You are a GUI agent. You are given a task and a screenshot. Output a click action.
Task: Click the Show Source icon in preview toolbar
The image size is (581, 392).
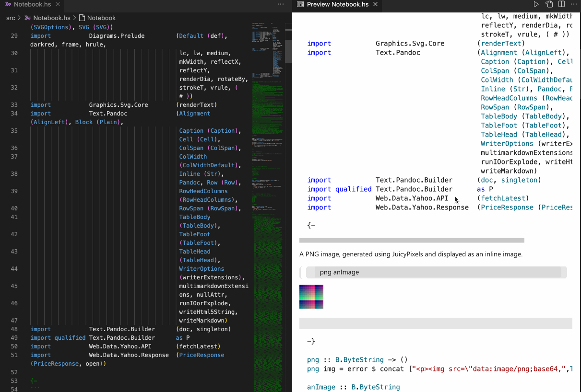tap(549, 4)
